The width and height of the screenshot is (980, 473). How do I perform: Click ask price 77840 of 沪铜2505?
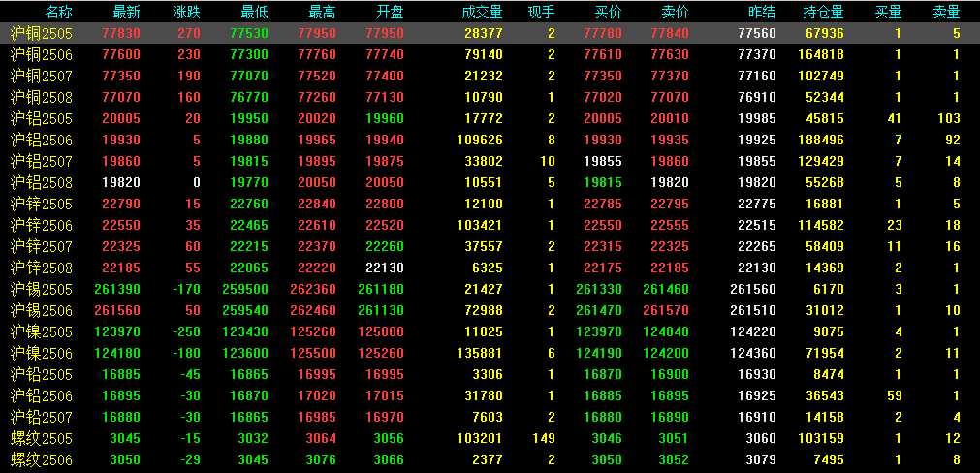click(x=670, y=33)
